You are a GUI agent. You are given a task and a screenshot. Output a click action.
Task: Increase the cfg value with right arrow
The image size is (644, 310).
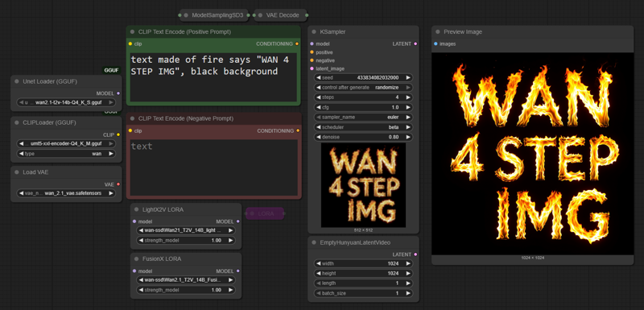[x=408, y=107]
